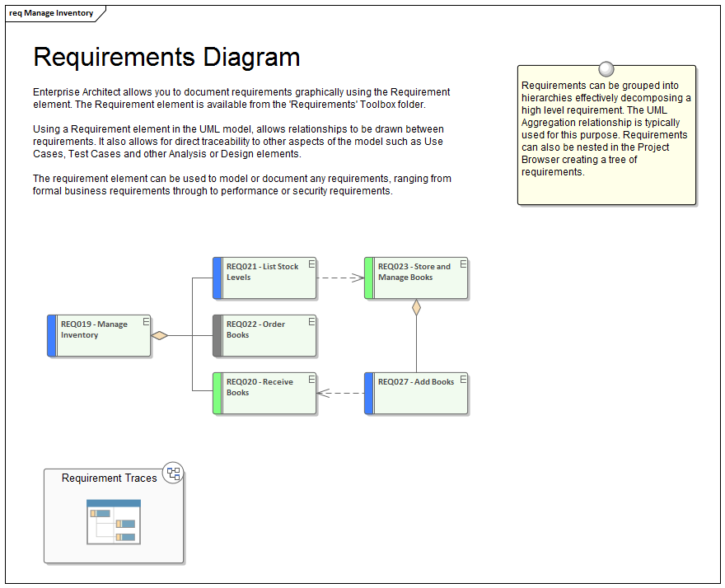Viewport: 725px width, 588px height.
Task: Click the Requirements Diagram heading text
Action: [165, 57]
